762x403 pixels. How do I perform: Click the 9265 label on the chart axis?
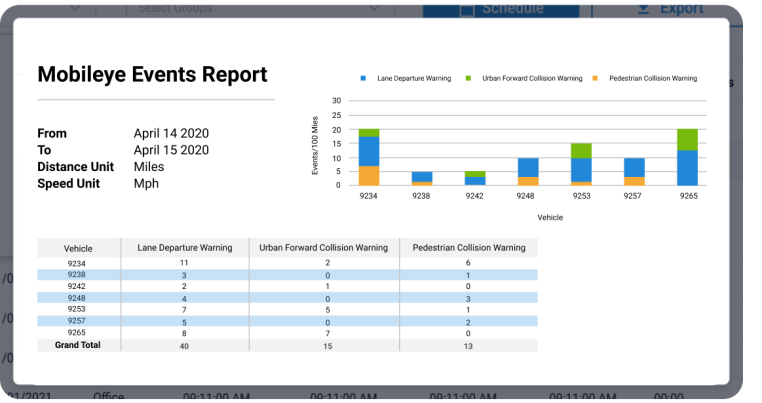tap(689, 196)
